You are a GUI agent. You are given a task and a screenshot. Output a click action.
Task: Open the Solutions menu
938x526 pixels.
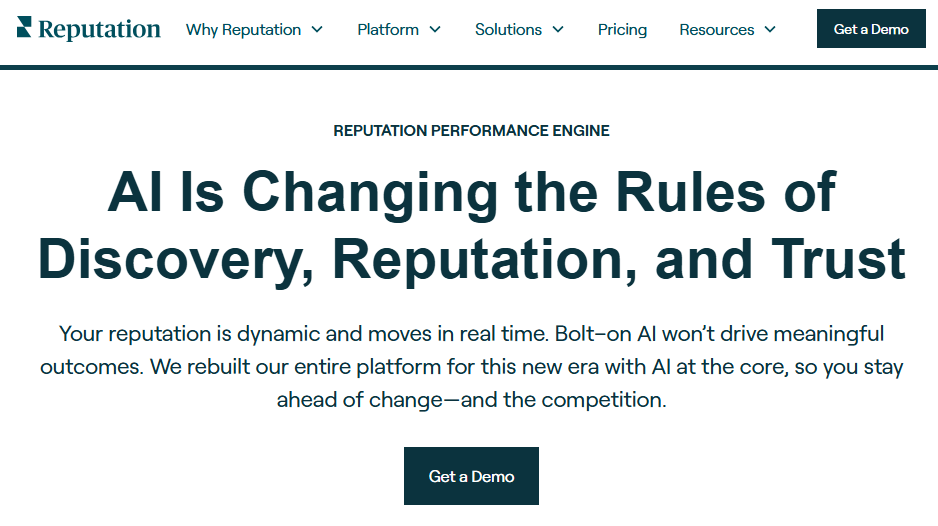point(508,29)
